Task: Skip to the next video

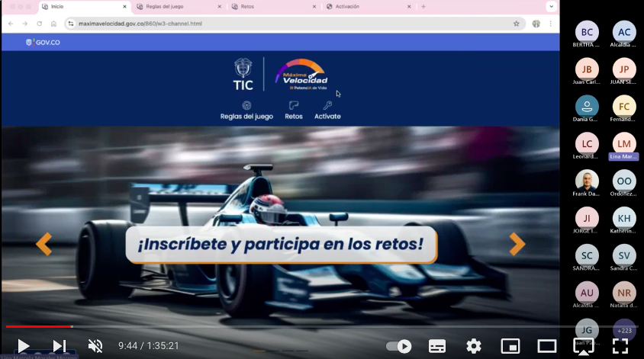Action: click(59, 346)
